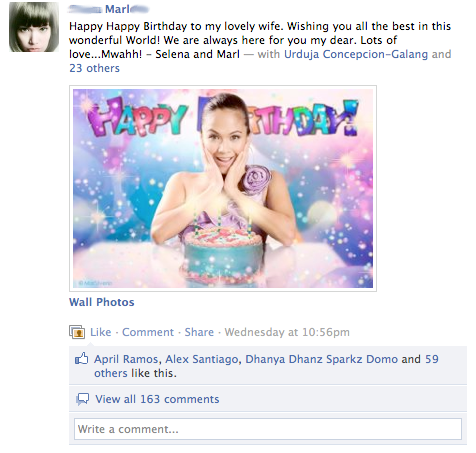Click the poster's profile picture thumbnail
Image resolution: width=476 pixels, height=453 pixels.
click(x=34, y=27)
